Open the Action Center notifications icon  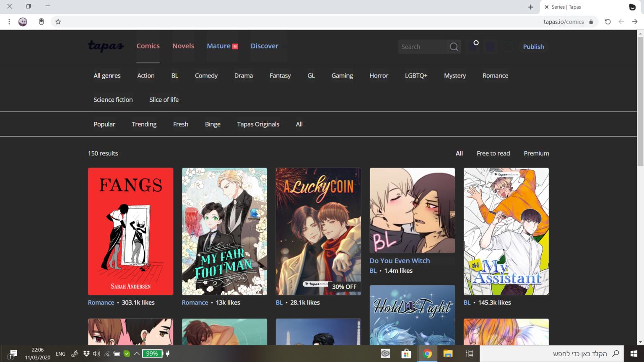click(x=13, y=354)
